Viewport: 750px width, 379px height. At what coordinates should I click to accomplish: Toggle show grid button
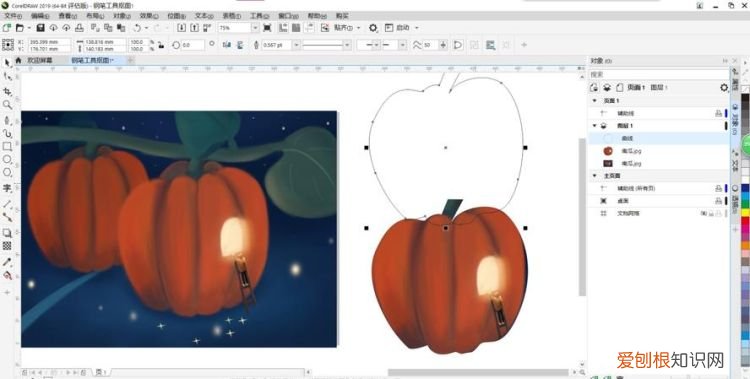pos(296,28)
